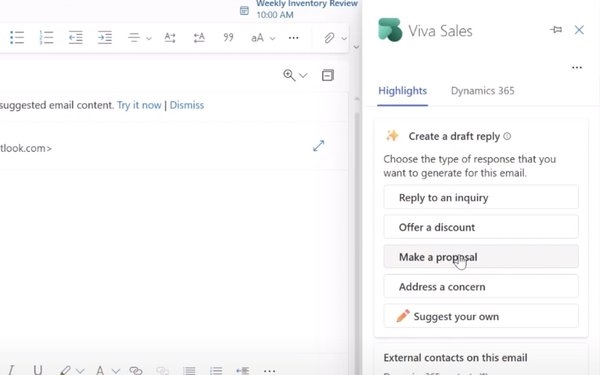Pin the Viva Sales pane
600x375 pixels.
[x=556, y=29]
